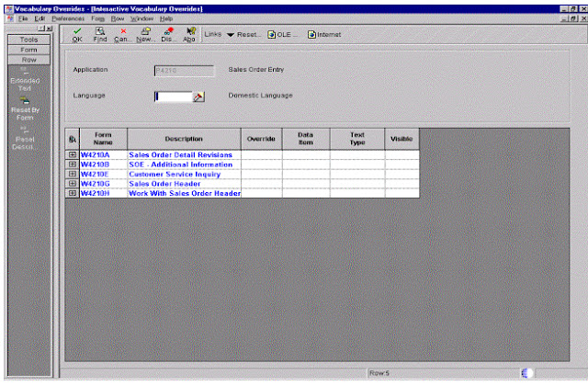Open the OLE toolbar link
Screen dimensions: 588x386
coord(282,35)
